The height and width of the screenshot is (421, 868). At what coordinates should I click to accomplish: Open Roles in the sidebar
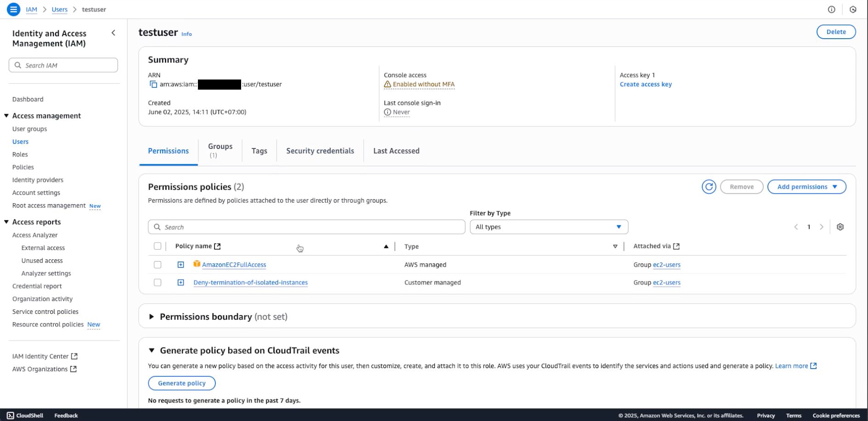click(x=20, y=154)
